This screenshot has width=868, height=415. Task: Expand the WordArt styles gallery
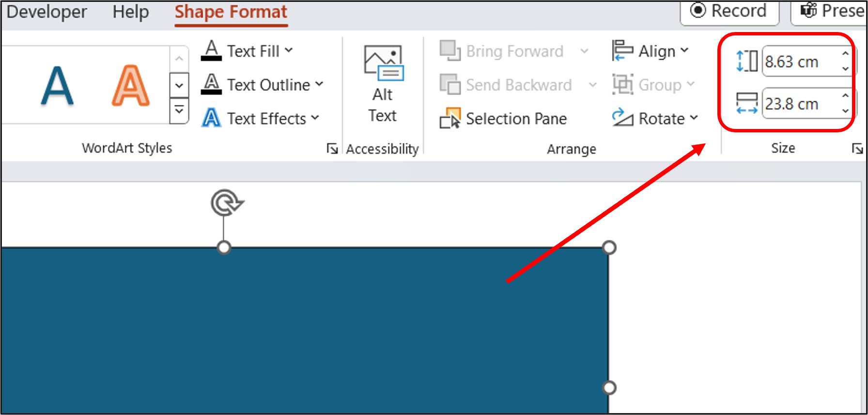179,111
